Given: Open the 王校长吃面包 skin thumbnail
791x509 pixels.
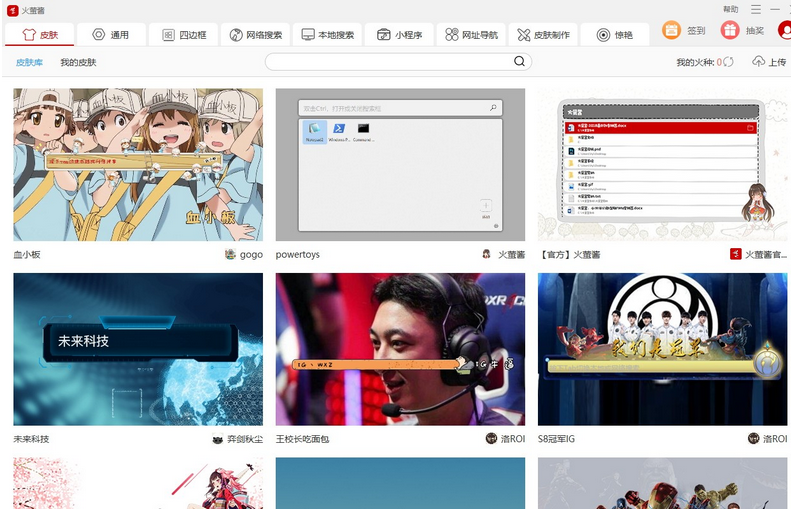Looking at the screenshot, I should click(x=400, y=349).
